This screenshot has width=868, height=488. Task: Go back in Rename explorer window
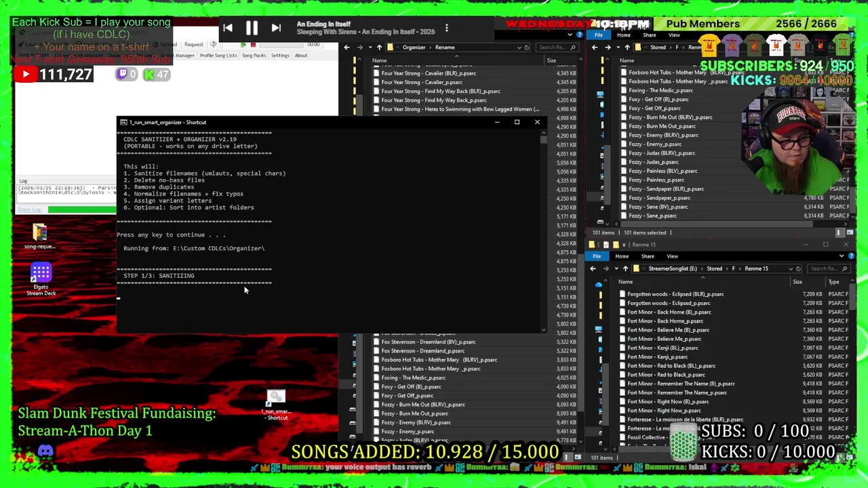click(347, 47)
